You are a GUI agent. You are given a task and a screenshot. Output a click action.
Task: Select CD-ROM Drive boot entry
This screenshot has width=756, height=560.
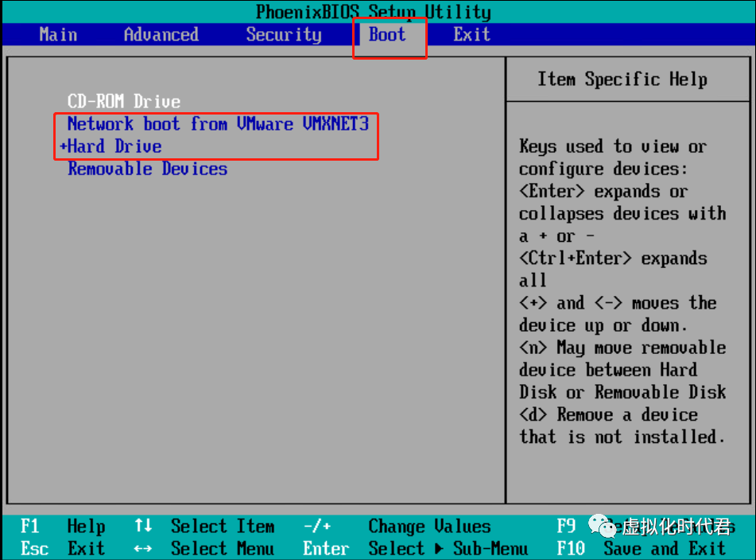point(124,101)
